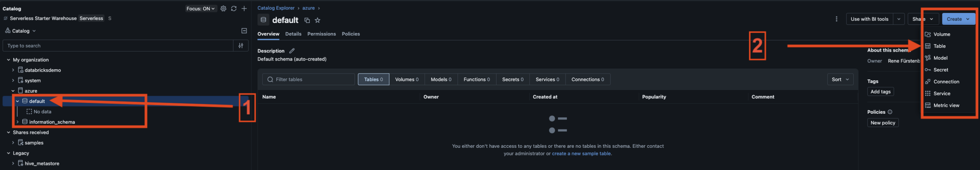Select the Volumes 0 filter tab
Screen dimensions: 980x170
pyautogui.click(x=407, y=79)
